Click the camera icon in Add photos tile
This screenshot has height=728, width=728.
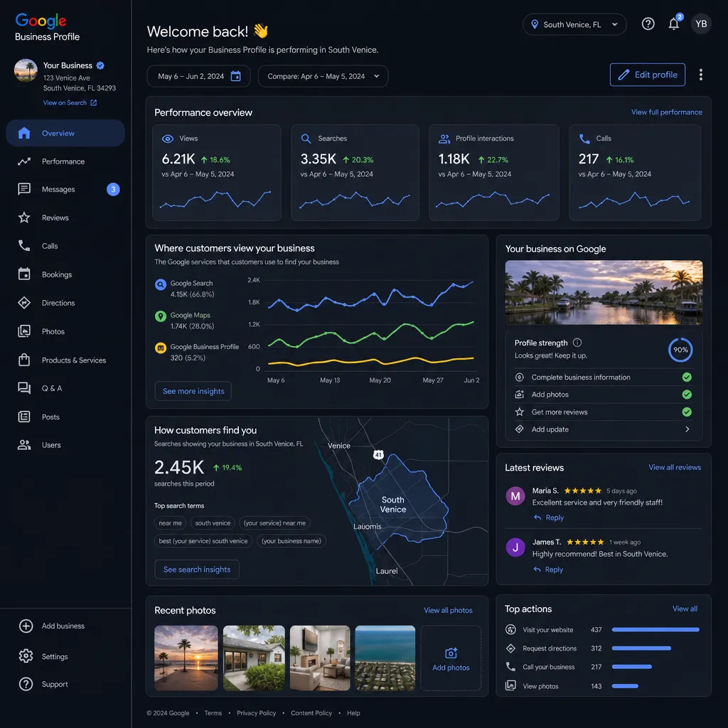click(x=451, y=653)
